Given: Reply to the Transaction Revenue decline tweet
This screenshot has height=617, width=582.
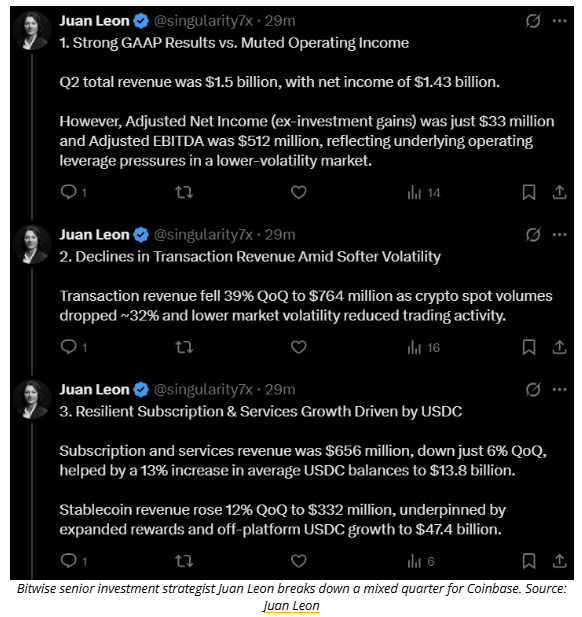Looking at the screenshot, I should (x=73, y=347).
